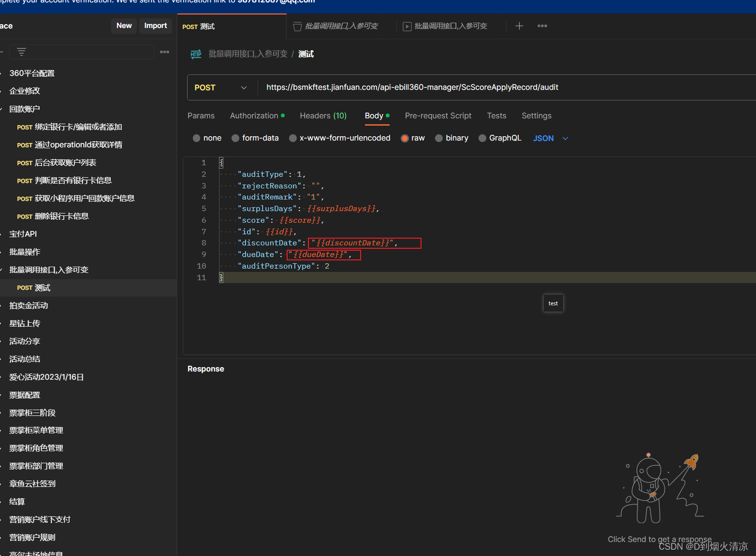The height and width of the screenshot is (556, 756).
Task: Open the Pre-request Script tab
Action: click(x=438, y=116)
